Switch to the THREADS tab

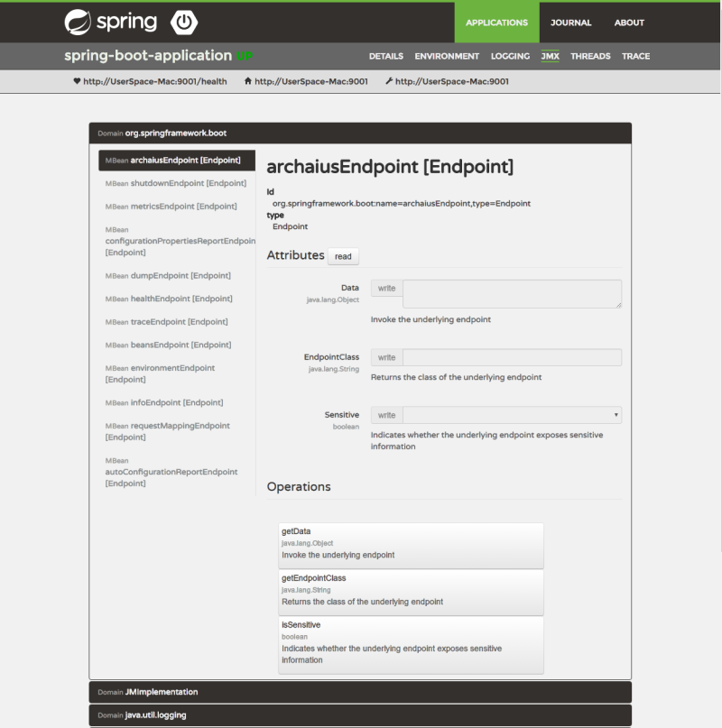coord(590,56)
